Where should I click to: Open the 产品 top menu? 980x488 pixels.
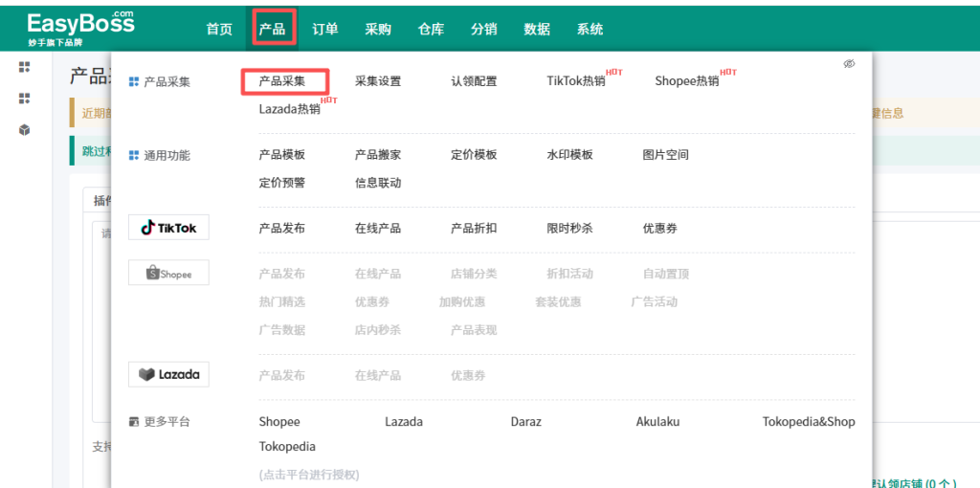click(272, 29)
